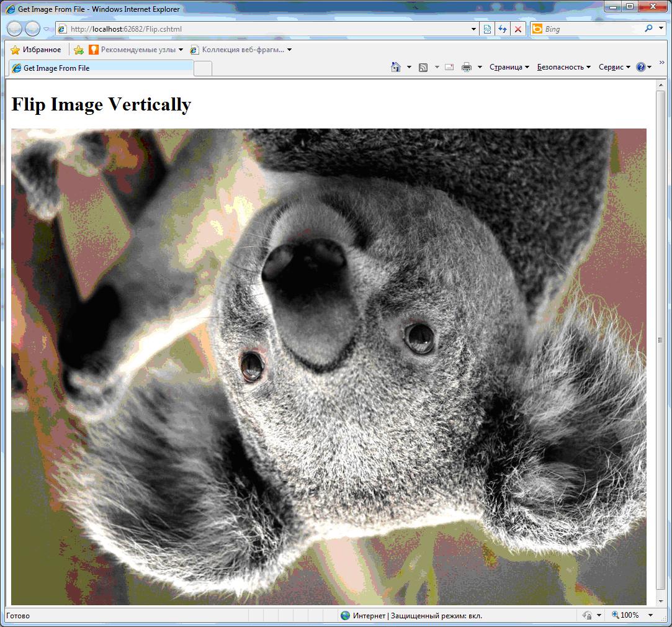Viewport: 672px width, 627px height.
Task: Open the dropdown next to the status bar settings icon
Action: (x=599, y=615)
